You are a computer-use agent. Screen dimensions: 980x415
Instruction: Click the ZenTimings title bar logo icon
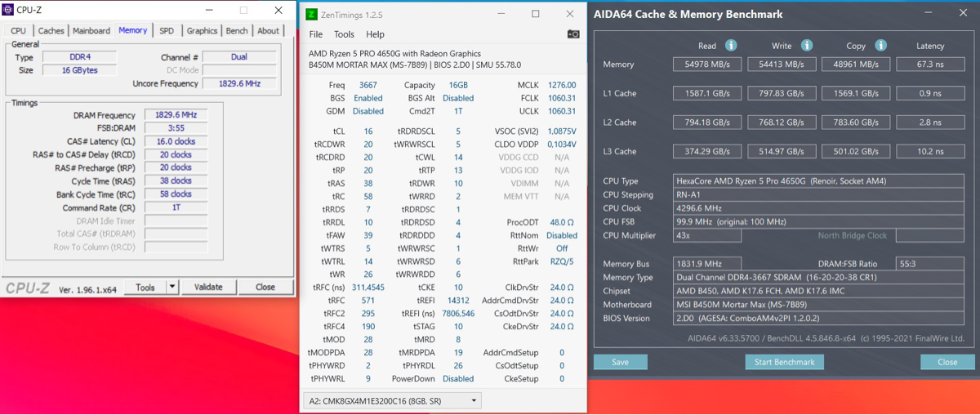(x=311, y=15)
